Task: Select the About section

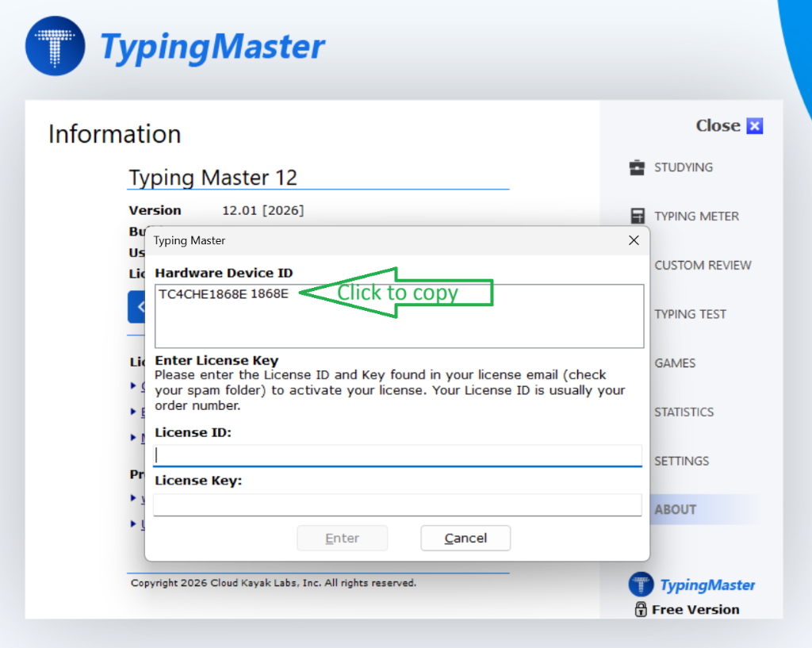Action: tap(676, 510)
